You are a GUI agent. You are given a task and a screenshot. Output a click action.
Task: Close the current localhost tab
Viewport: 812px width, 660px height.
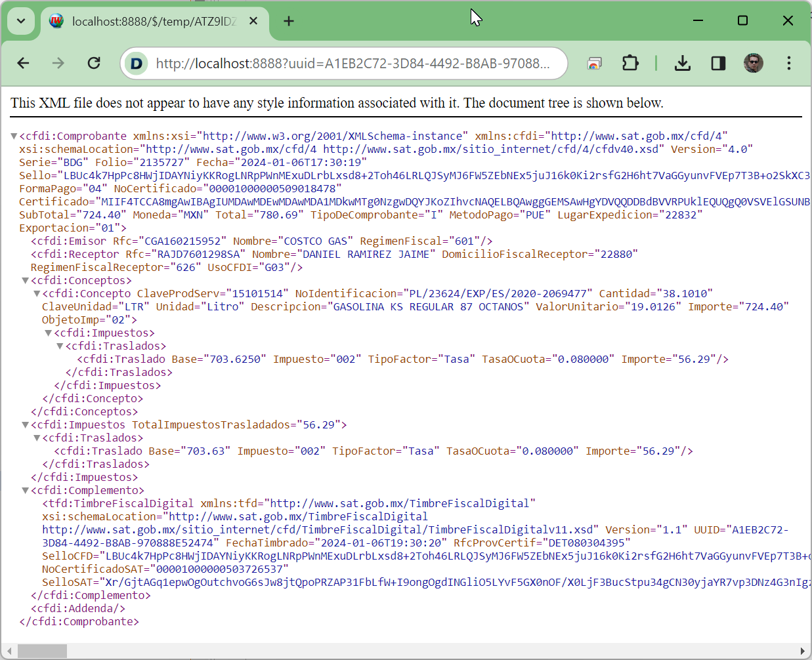point(253,20)
